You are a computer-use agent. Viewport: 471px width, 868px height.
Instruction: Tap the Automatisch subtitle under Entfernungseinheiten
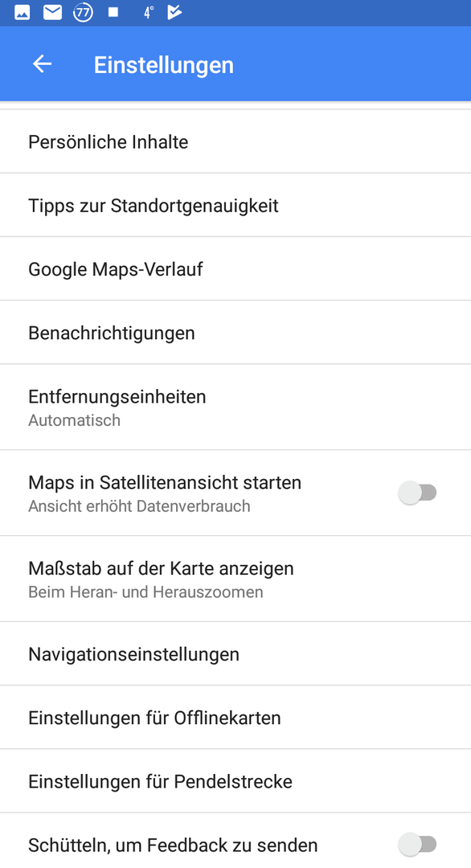(x=74, y=420)
